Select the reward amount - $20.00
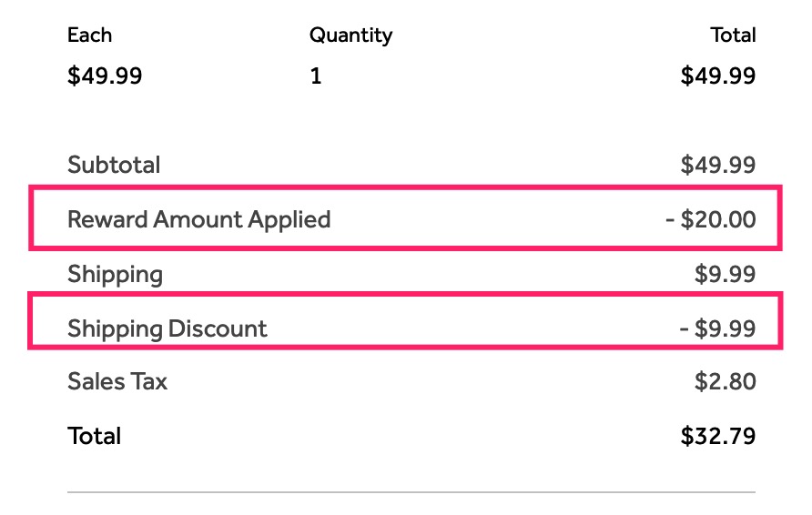Image resolution: width=812 pixels, height=515 pixels. (x=710, y=219)
